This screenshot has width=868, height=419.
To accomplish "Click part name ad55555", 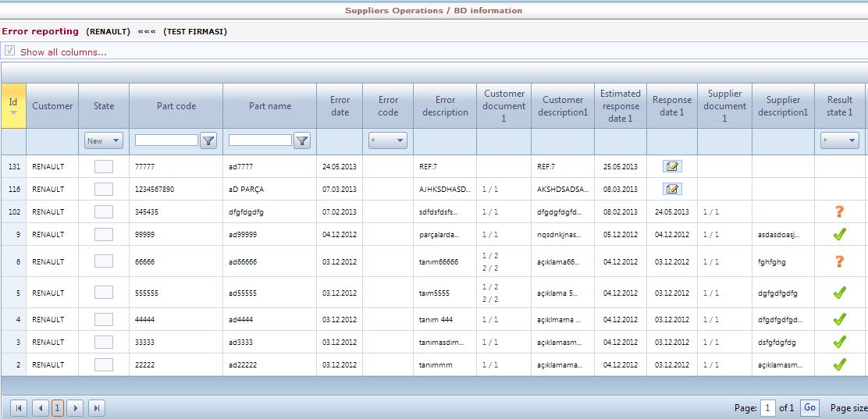I will (x=243, y=293).
